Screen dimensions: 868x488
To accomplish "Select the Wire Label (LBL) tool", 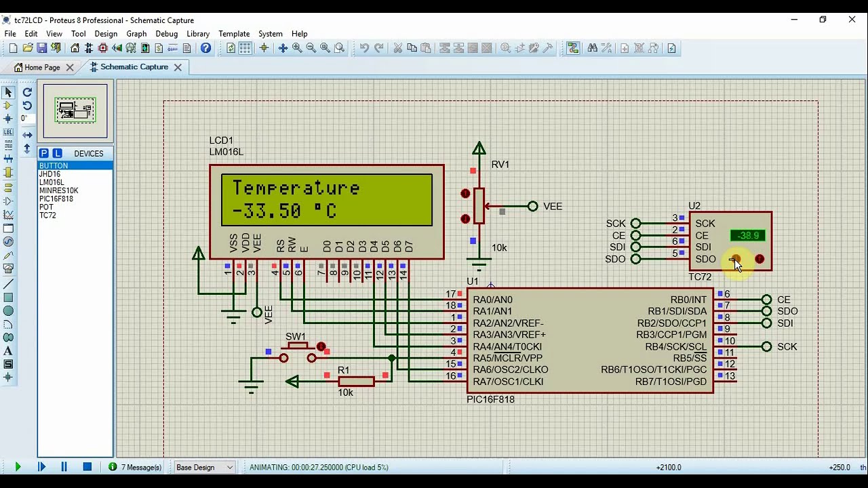I will tap(8, 133).
